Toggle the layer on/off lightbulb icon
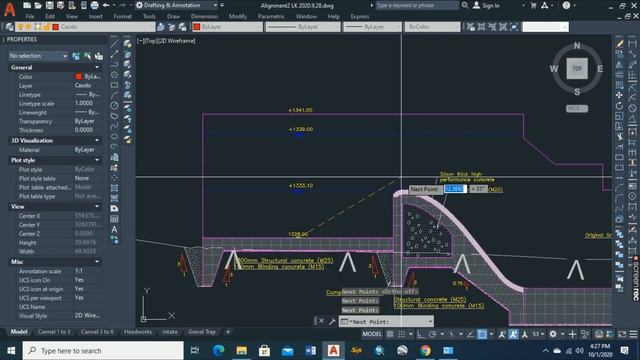The width and height of the screenshot is (640, 360). coord(20,27)
